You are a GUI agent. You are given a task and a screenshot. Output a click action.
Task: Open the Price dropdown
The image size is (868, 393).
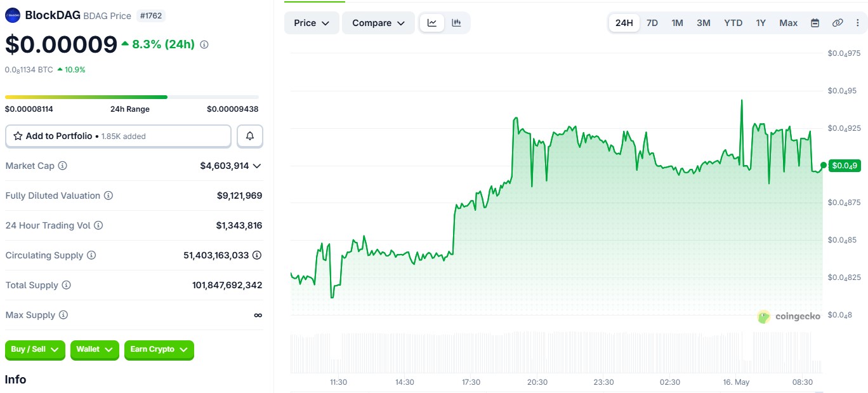[312, 23]
